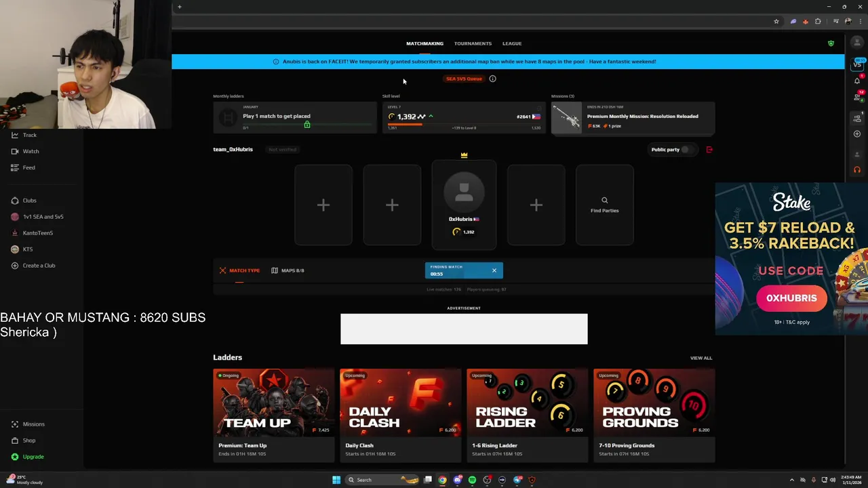Open Discord from the taskbar
The image size is (868, 488).
click(458, 480)
